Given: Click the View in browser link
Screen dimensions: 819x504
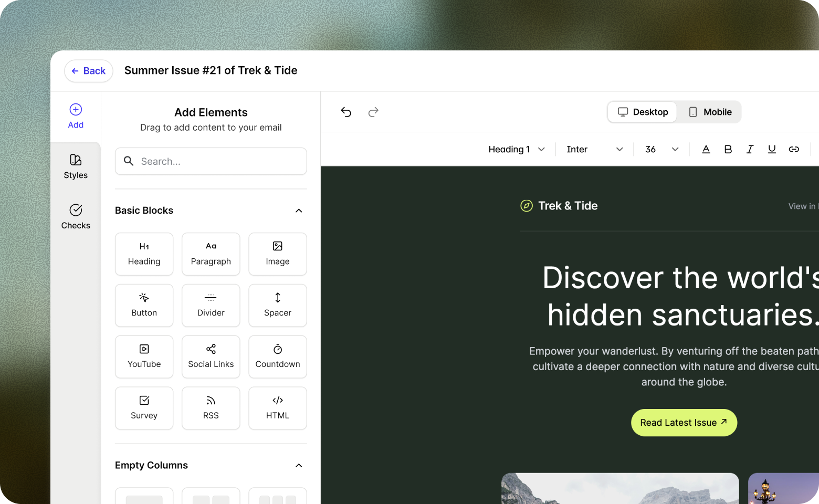Looking at the screenshot, I should click(x=803, y=206).
